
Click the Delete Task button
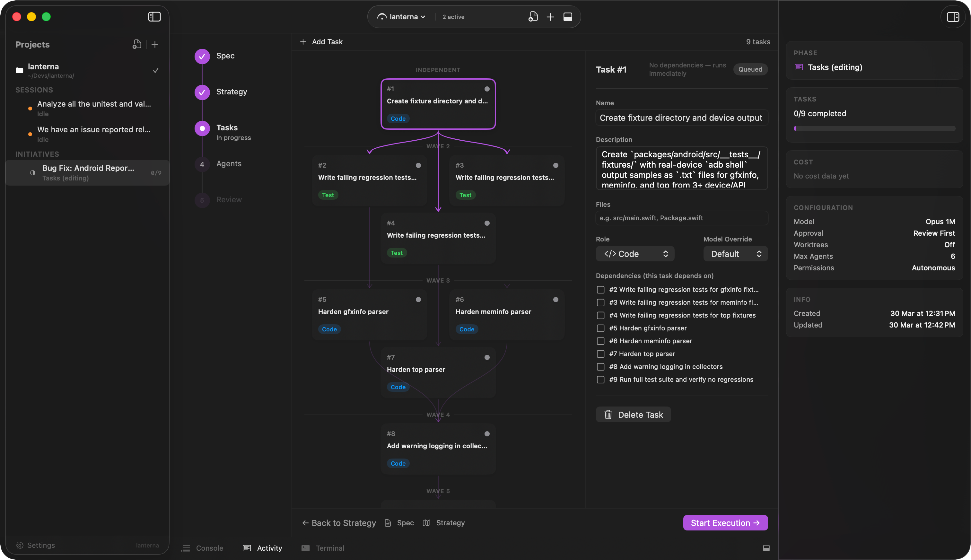pyautogui.click(x=633, y=415)
